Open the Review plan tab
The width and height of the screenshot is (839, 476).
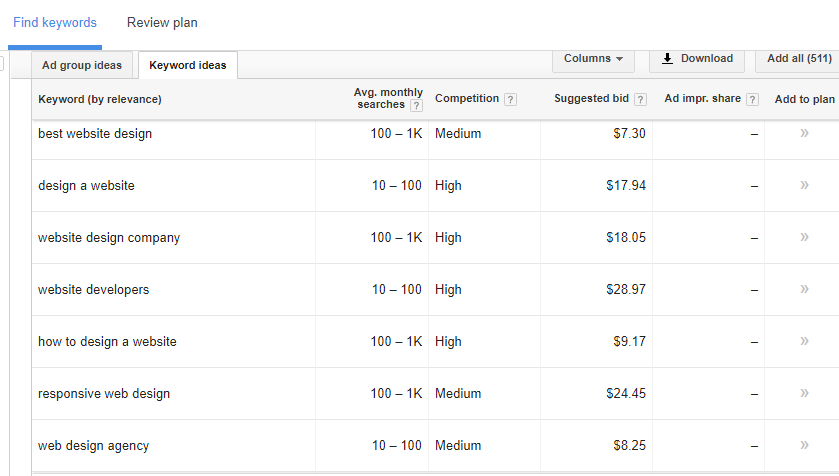[x=162, y=23]
